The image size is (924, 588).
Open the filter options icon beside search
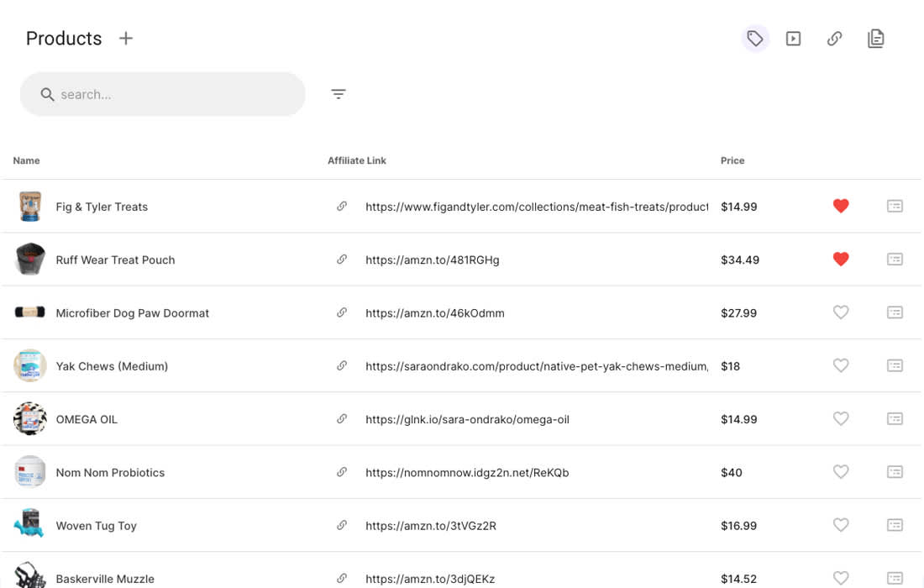click(x=339, y=94)
